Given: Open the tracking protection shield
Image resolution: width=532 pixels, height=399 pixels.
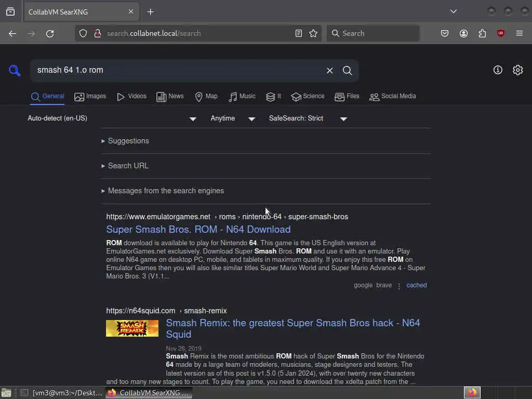Looking at the screenshot, I should point(83,33).
